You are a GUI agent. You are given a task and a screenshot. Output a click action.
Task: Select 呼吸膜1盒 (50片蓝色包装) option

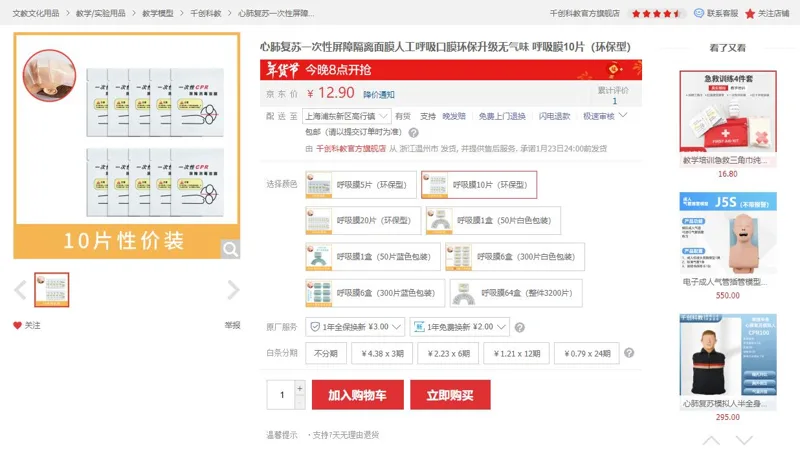372,257
